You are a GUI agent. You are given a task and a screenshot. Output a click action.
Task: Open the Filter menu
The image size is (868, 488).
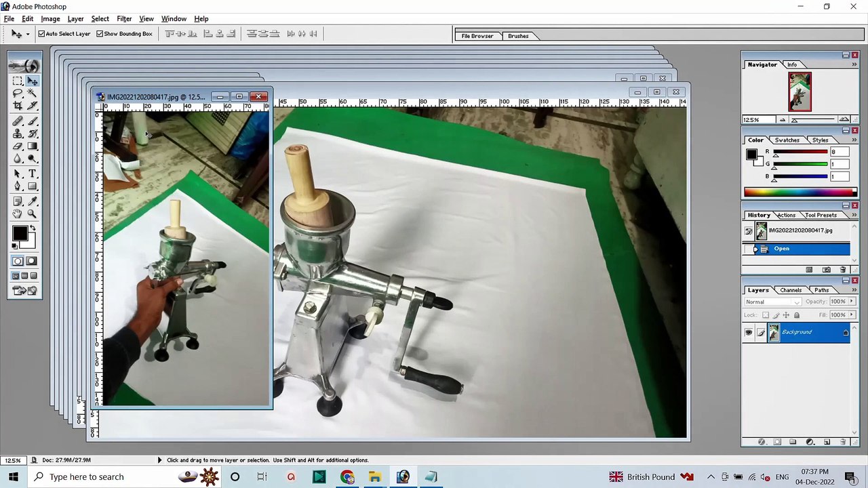(x=124, y=19)
